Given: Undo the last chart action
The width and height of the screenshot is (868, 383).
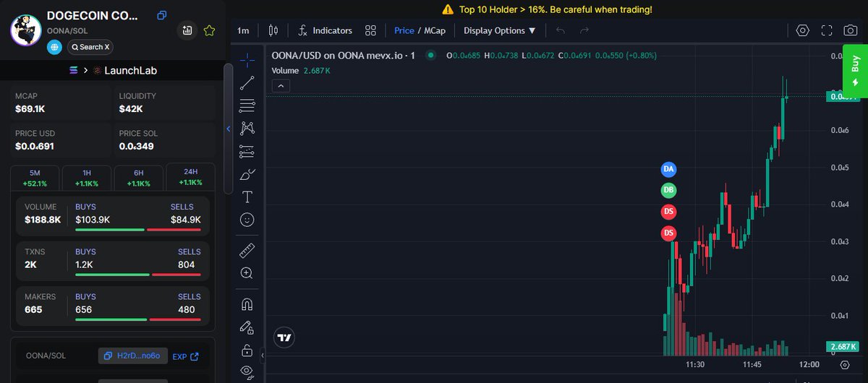Looking at the screenshot, I should tap(561, 30).
